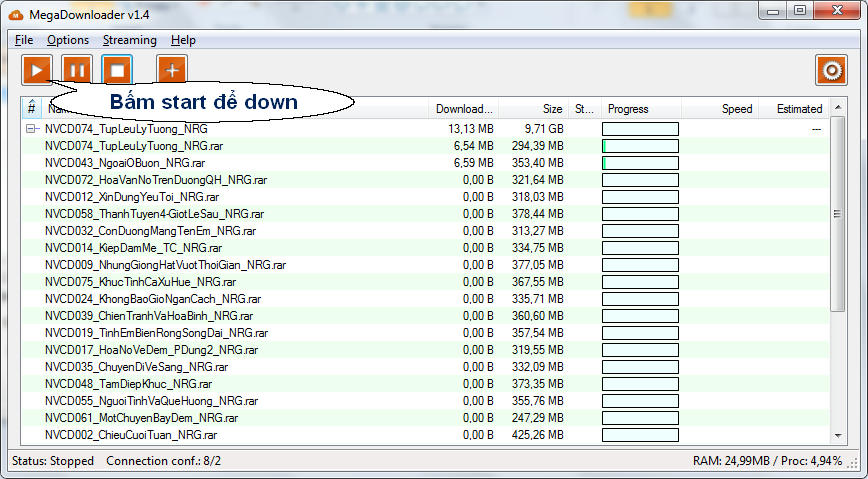Sort by the St... column header
Screen dimensions: 868x479
[x=585, y=109]
